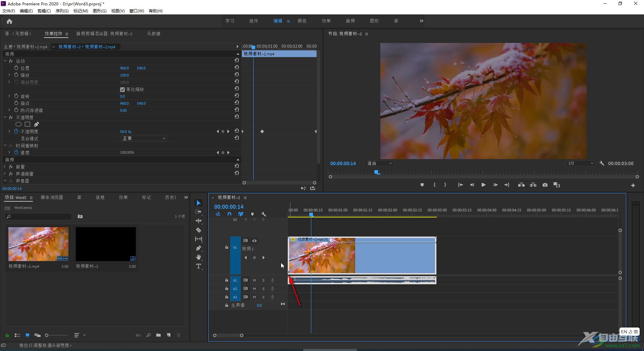Collapse the 运动 effect group
Viewport: 644px width, 351px height.
[5, 61]
